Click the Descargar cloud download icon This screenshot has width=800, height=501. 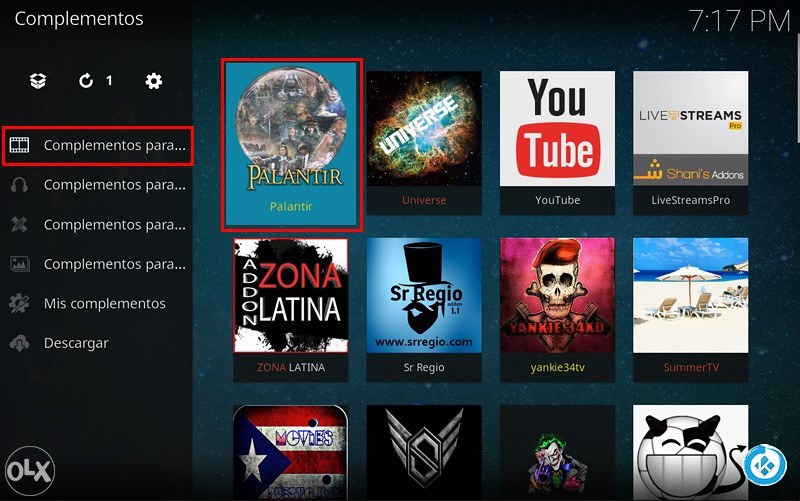click(x=19, y=343)
